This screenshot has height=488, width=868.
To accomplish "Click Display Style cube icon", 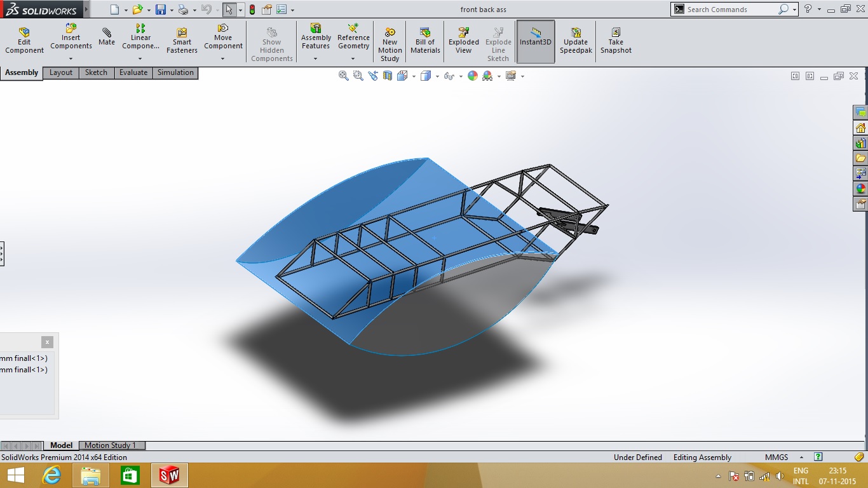I will coord(426,76).
